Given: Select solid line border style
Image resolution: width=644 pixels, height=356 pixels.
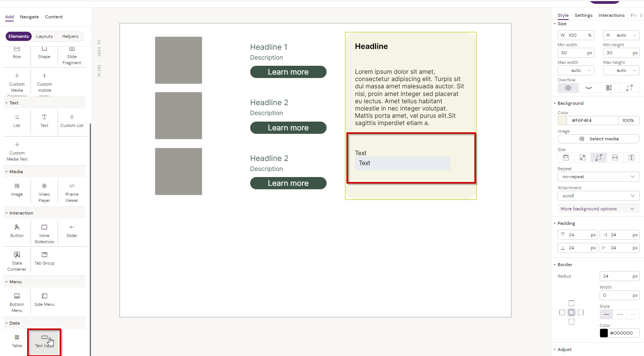Looking at the screenshot, I should pyautogui.click(x=606, y=314).
